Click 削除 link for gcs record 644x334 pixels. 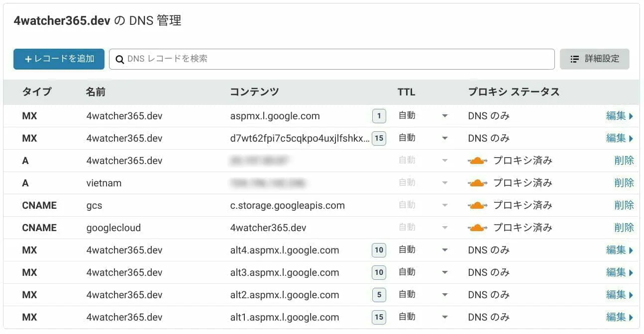(x=624, y=205)
